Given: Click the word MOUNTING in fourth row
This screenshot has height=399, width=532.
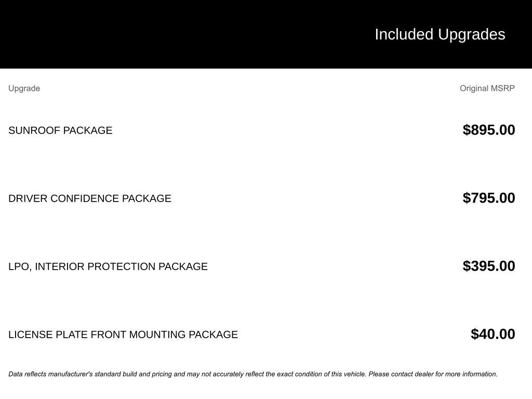Looking at the screenshot, I should click(157, 335).
